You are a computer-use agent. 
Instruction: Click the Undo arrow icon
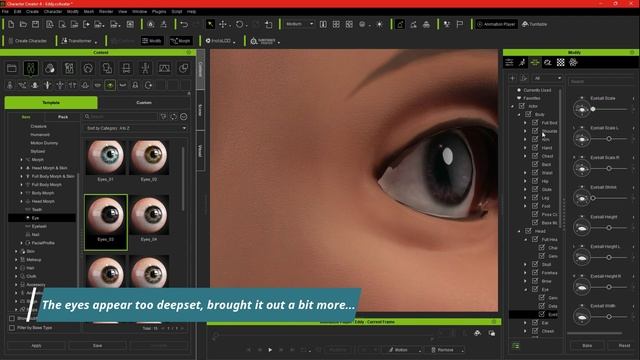coord(184,24)
